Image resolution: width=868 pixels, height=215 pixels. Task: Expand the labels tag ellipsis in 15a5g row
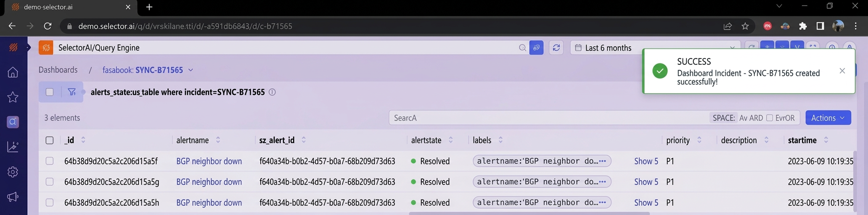click(602, 182)
